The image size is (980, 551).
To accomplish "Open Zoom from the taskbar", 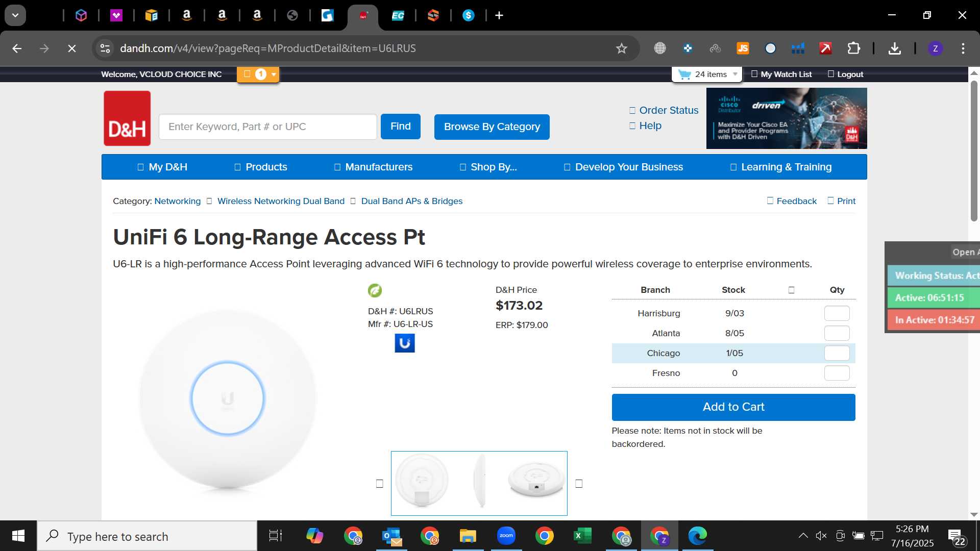I will point(506,536).
